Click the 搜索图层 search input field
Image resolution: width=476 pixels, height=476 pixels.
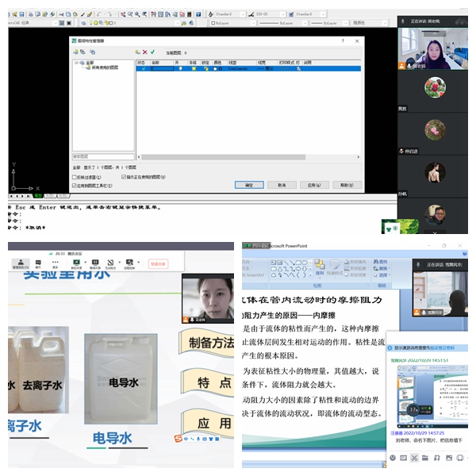(103, 156)
